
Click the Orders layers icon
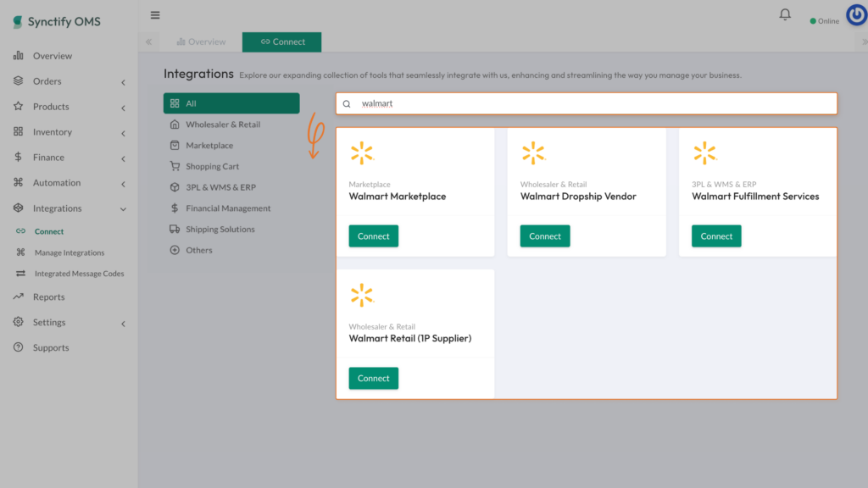pos(19,80)
